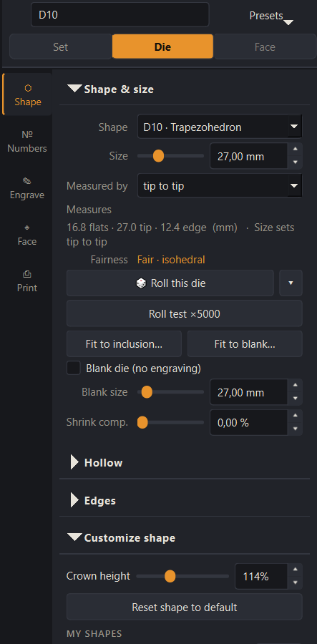The image size is (317, 644).
Task: Decrease Crown height with down arrow
Action: (295, 582)
